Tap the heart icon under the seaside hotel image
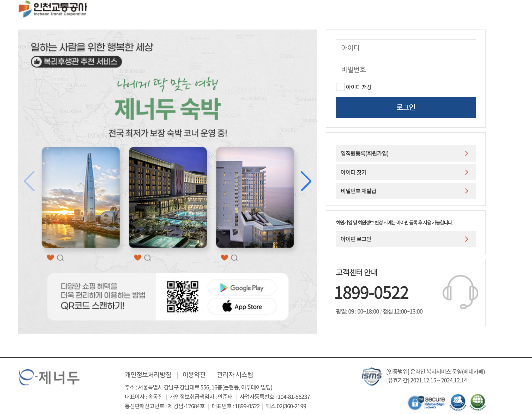Screen dimensions: 532x414 pos(224,257)
